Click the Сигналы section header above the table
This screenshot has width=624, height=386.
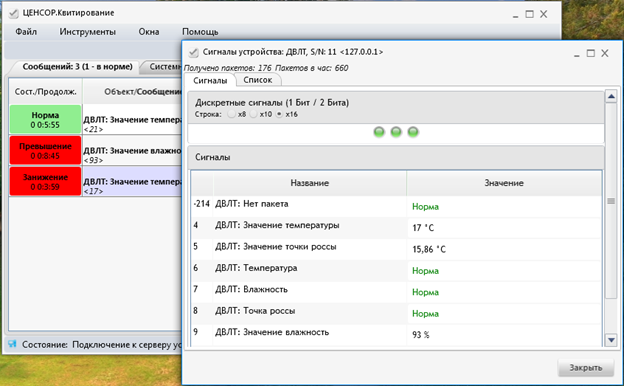tap(396, 157)
